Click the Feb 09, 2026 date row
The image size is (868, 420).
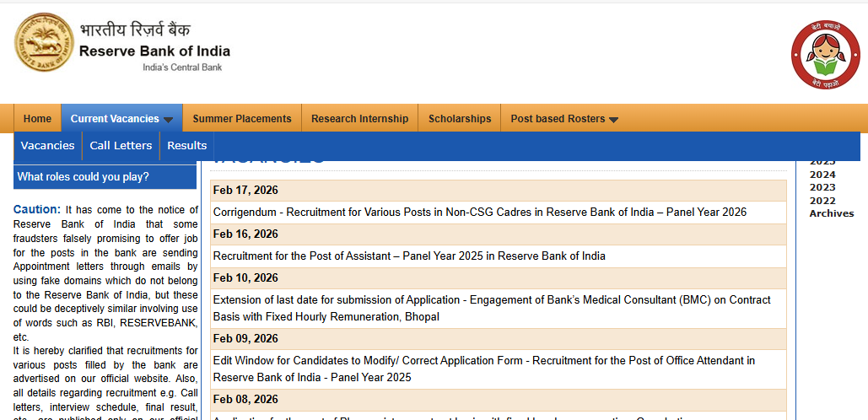click(x=499, y=339)
